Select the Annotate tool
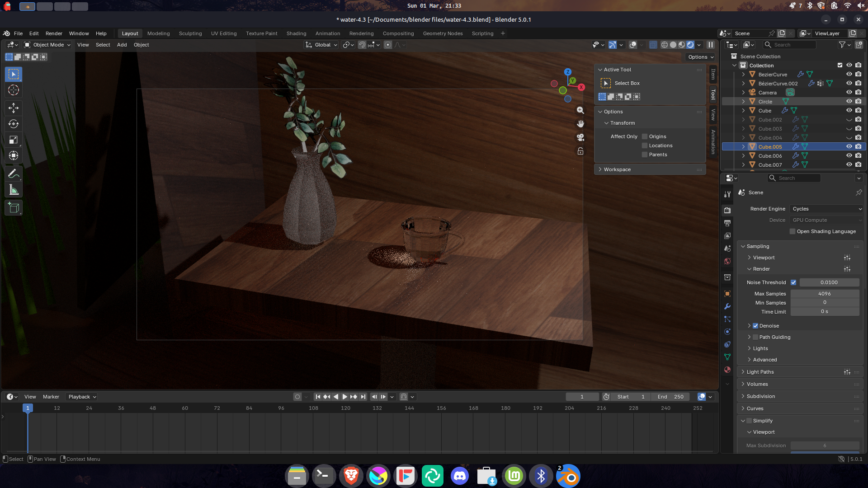Viewport: 868px width, 488px height. pos(14,174)
